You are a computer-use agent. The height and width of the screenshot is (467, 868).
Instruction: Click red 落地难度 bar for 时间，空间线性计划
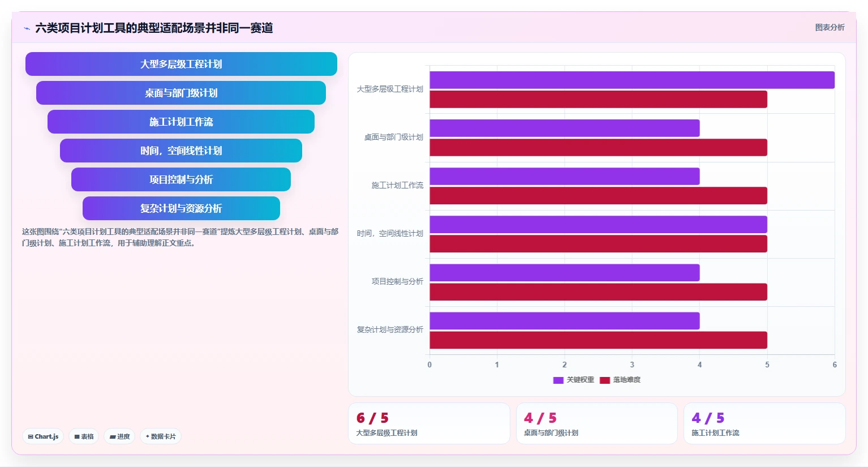point(599,243)
